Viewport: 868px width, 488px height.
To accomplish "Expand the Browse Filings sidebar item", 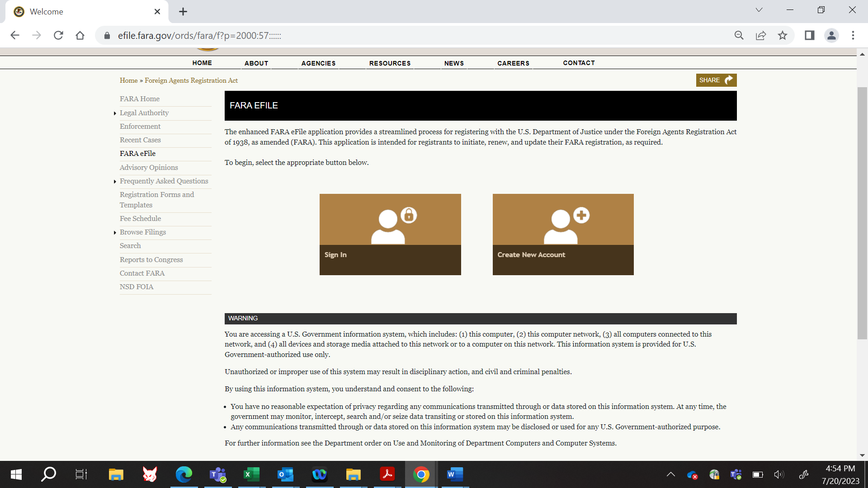I will [115, 233].
